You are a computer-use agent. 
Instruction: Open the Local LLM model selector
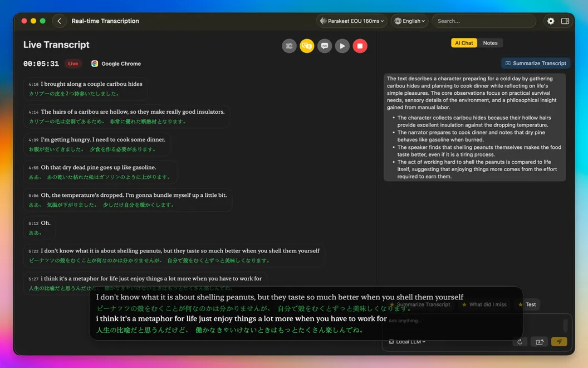407,342
